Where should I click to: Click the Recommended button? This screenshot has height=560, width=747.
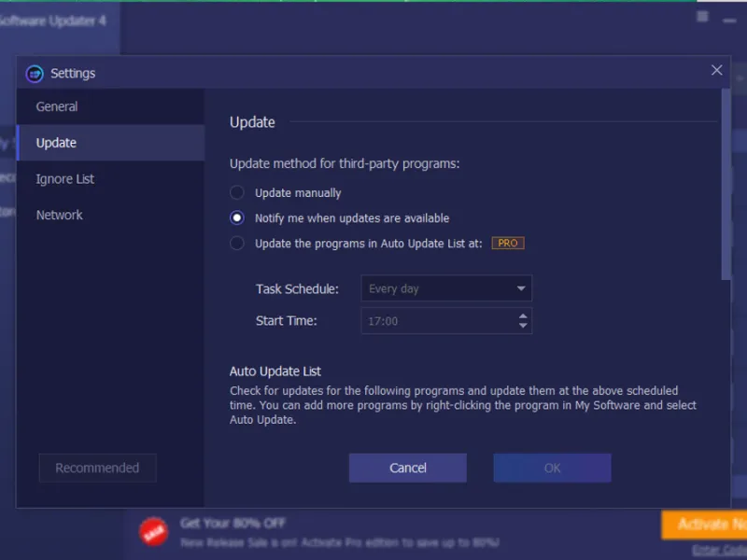[x=98, y=469]
